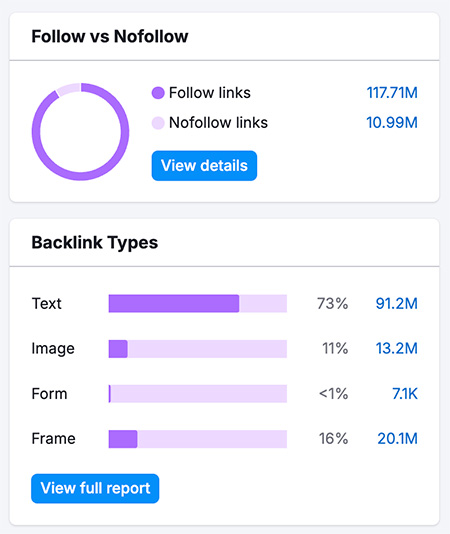Open the 91.2M text backlinks link
Screen dimensions: 450x534
[397, 303]
